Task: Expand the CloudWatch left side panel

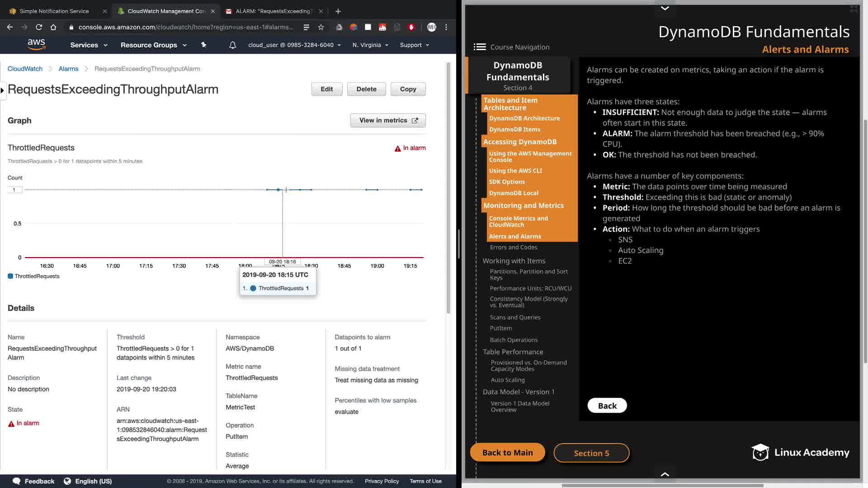Action: tap(2, 90)
